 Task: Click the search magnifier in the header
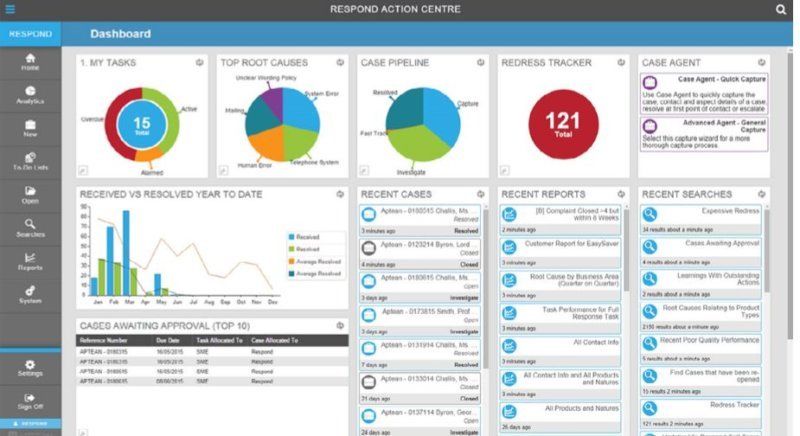pyautogui.click(x=781, y=10)
